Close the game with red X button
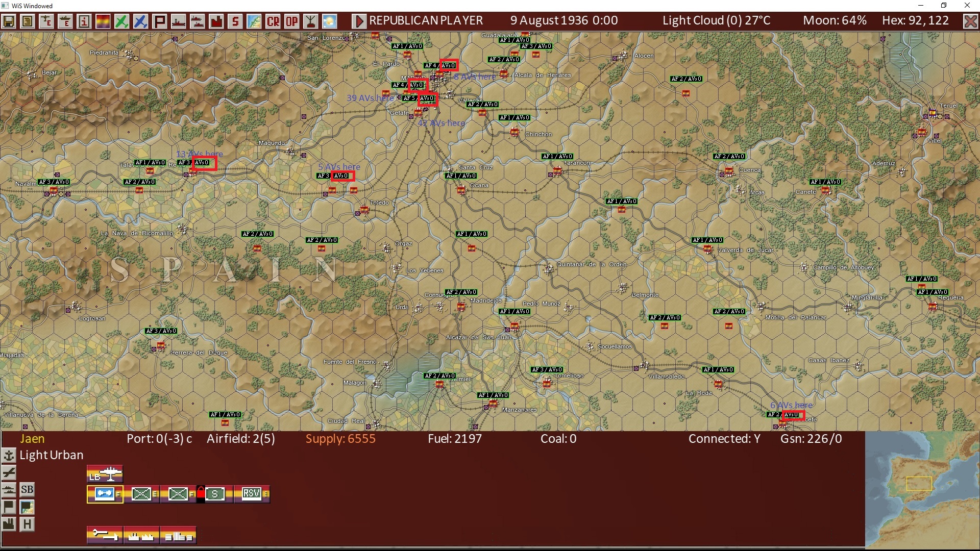The height and width of the screenshot is (551, 980). pyautogui.click(x=970, y=21)
